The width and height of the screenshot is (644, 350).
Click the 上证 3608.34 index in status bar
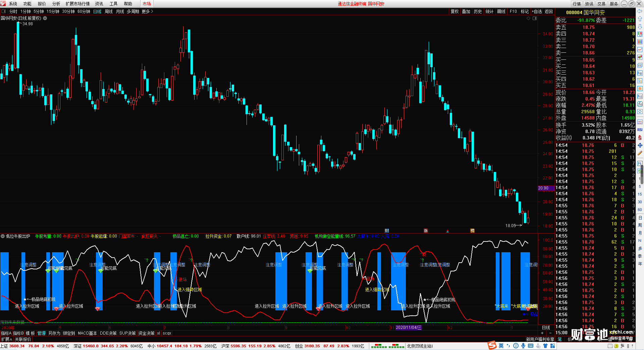coord(12,346)
